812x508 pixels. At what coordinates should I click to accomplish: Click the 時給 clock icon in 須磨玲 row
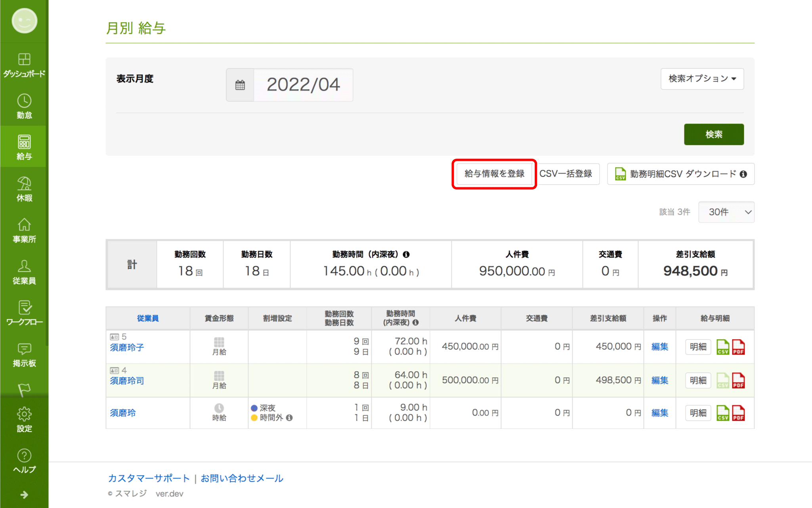click(219, 408)
